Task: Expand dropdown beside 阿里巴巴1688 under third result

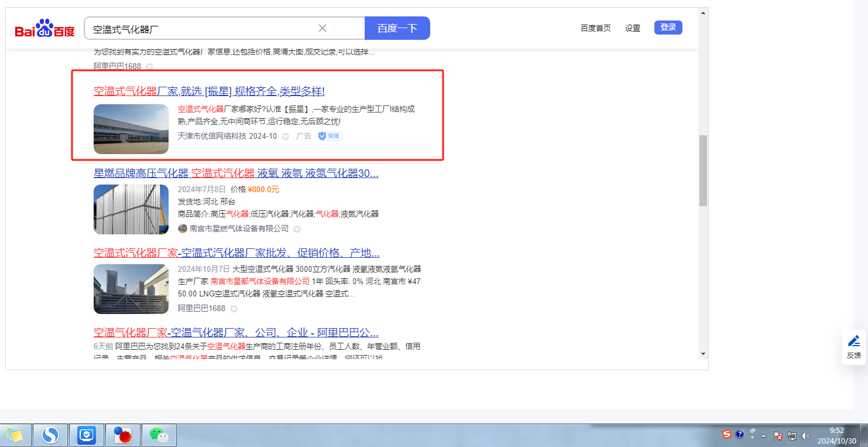Action: click(x=234, y=309)
